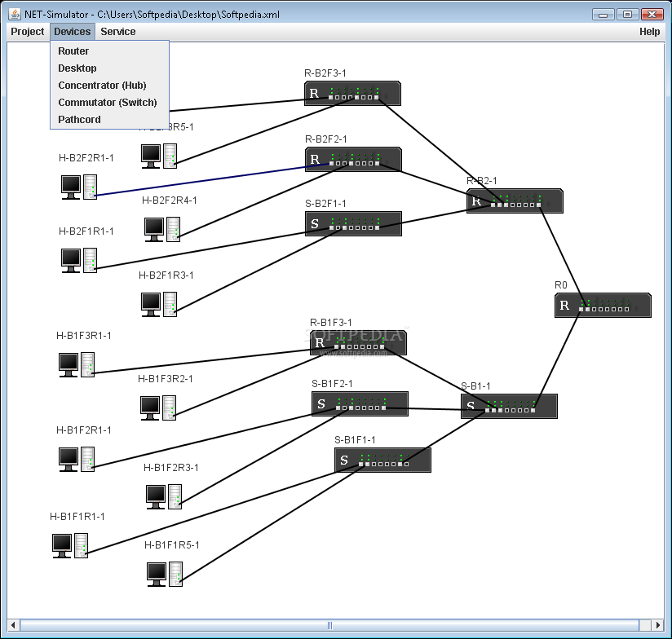
Task: Choose Desktop from Devices menu
Action: [x=110, y=68]
